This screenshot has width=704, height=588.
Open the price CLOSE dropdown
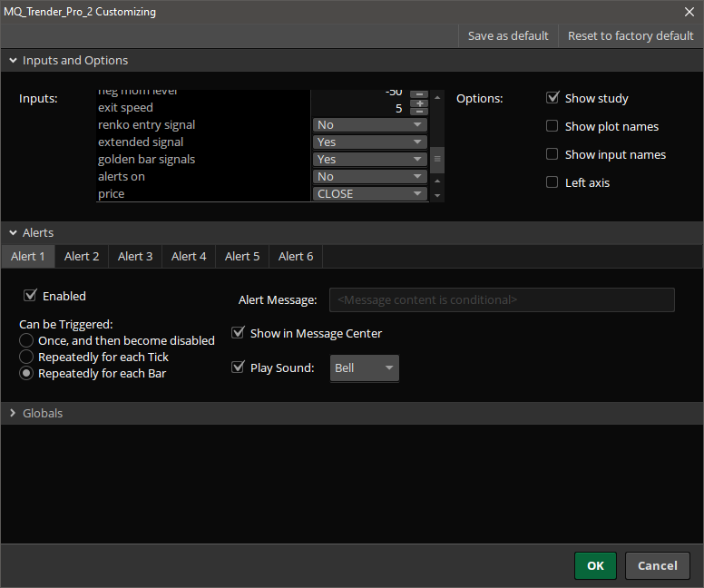[369, 193]
